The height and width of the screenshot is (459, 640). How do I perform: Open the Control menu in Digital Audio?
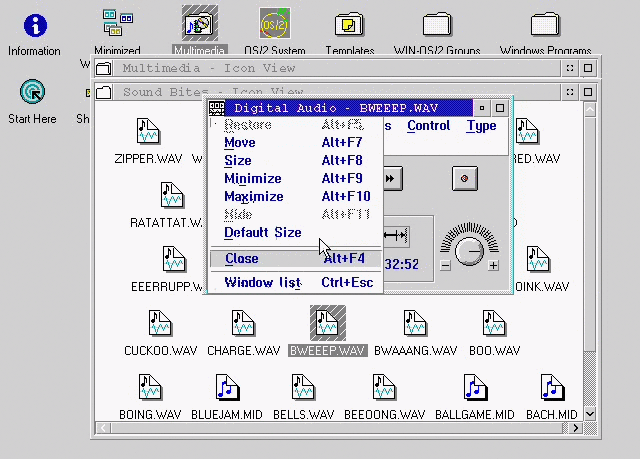tap(429, 126)
